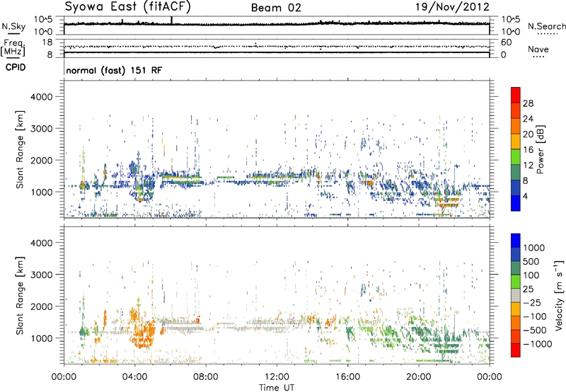Click the 'N.Sky' legend label
This screenshot has height=392, width=566.
pos(13,26)
